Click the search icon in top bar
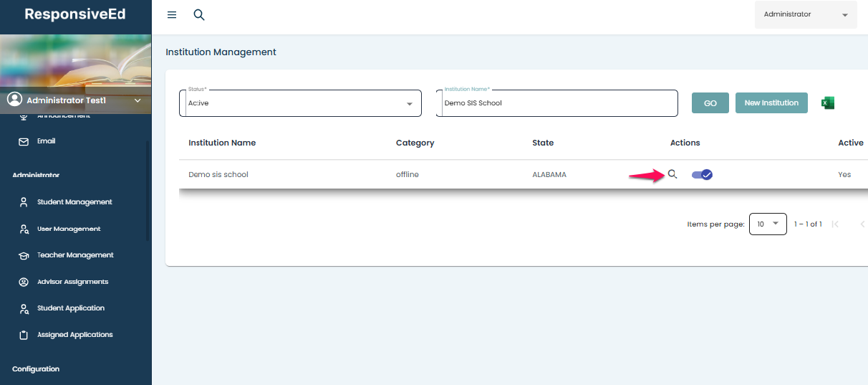 tap(199, 15)
